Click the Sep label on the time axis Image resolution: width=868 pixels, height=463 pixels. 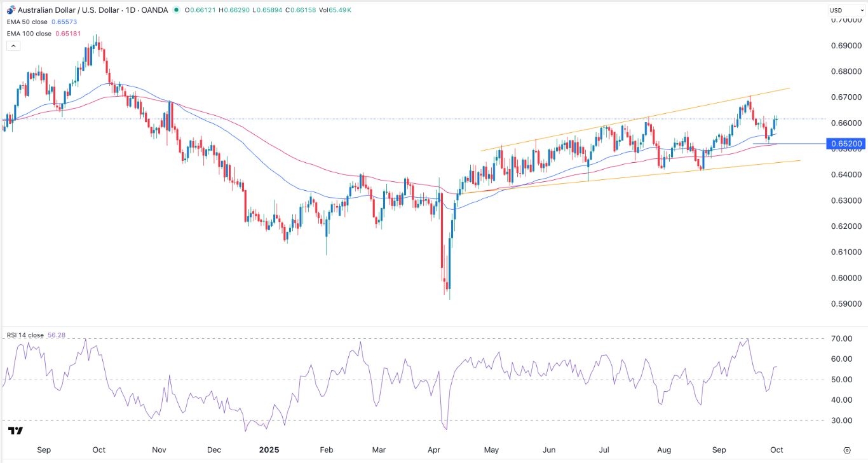[44, 450]
